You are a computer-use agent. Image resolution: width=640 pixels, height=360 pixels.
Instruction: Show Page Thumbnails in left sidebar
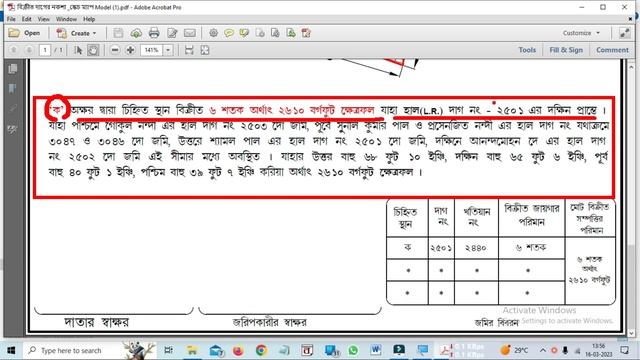(13, 69)
